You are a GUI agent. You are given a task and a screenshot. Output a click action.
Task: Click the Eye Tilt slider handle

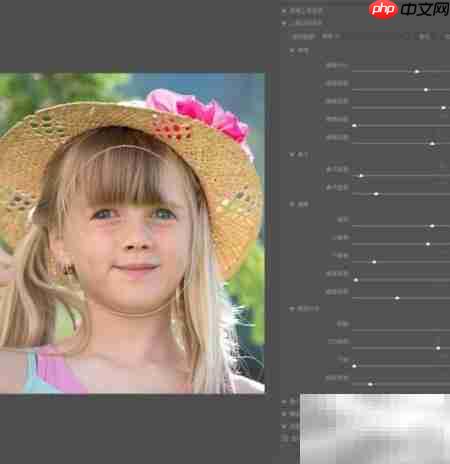point(355,125)
